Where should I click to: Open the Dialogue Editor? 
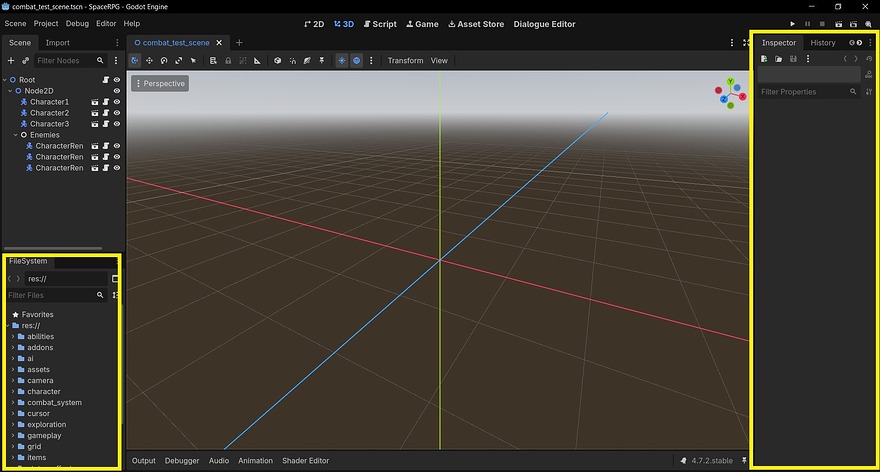(544, 24)
